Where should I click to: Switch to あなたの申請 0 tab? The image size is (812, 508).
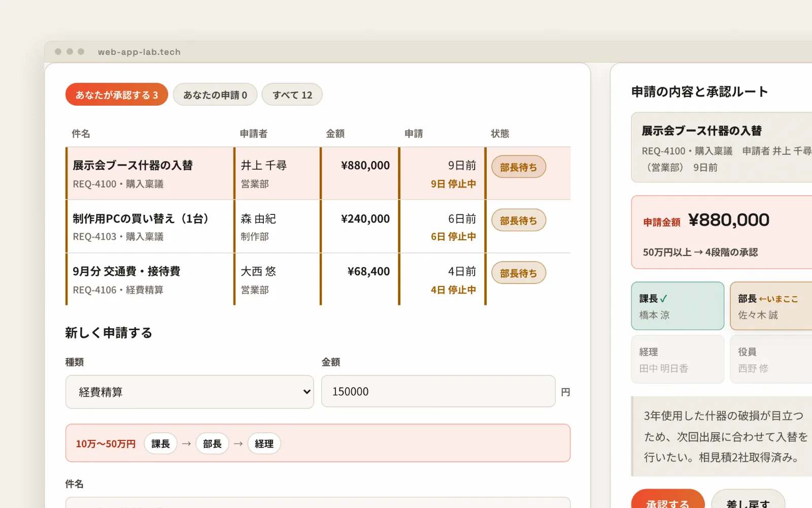(215, 94)
